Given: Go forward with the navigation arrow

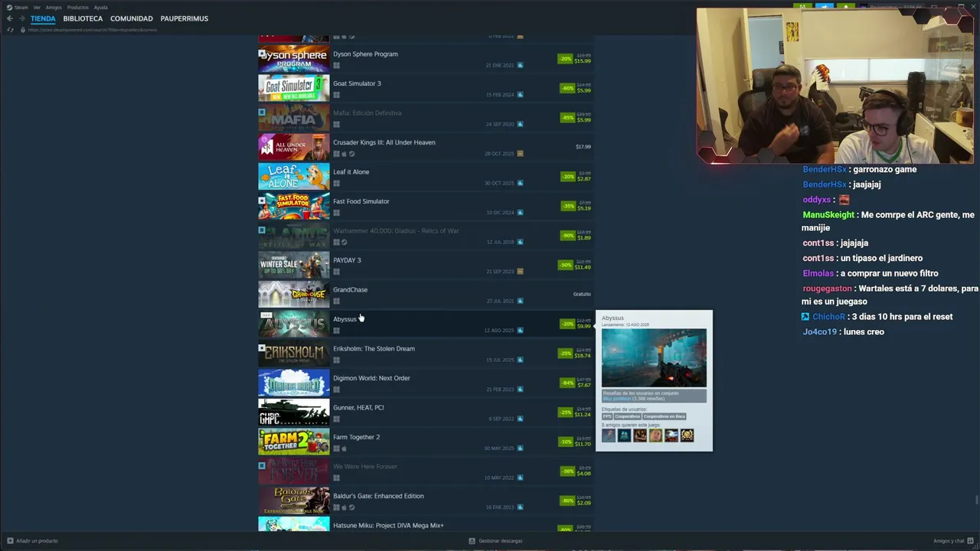Looking at the screenshot, I should 21,18.
